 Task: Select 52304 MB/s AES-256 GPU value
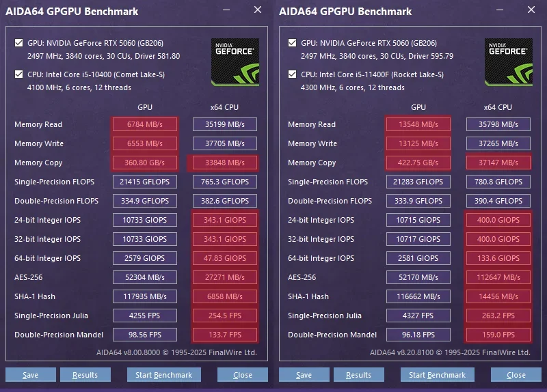145,277
